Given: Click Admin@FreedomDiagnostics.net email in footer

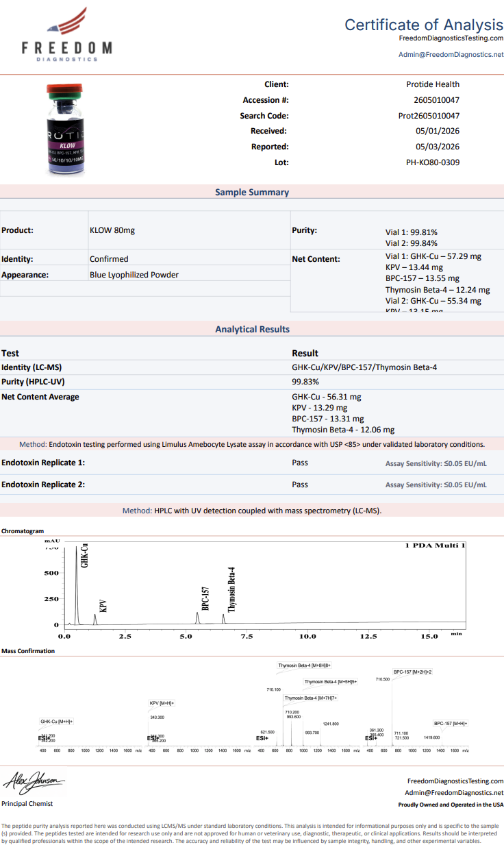Looking at the screenshot, I should coord(454,792).
